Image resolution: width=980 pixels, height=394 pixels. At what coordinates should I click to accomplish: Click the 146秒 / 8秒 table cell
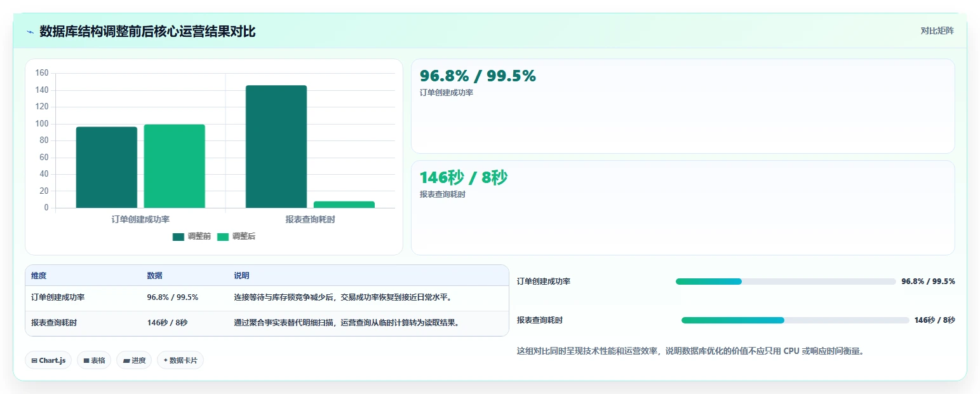click(168, 323)
